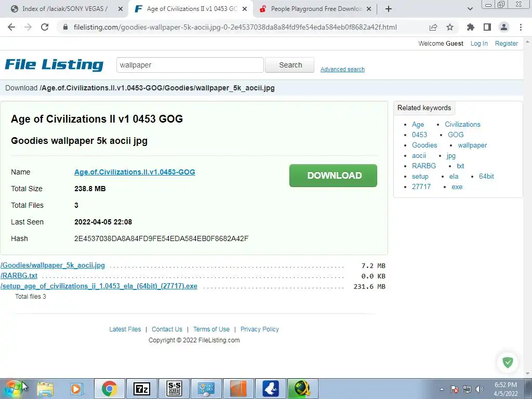Open the Latest Files footer link

point(125,329)
